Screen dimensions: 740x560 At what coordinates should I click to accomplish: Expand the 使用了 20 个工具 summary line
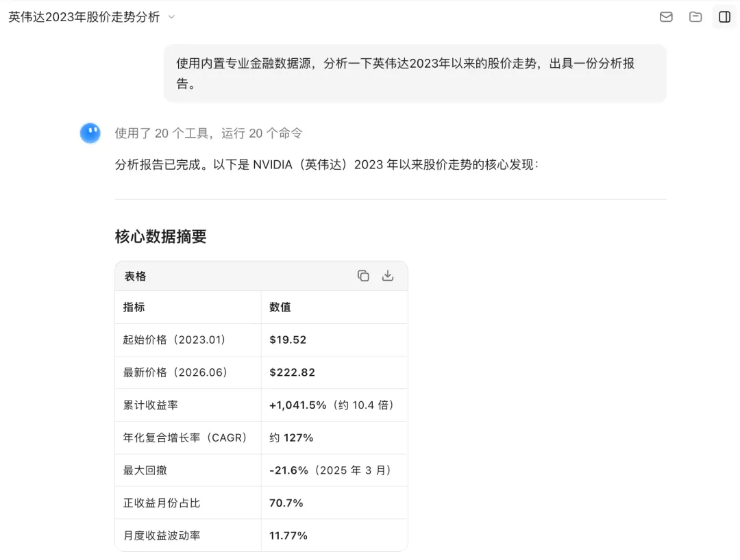208,133
